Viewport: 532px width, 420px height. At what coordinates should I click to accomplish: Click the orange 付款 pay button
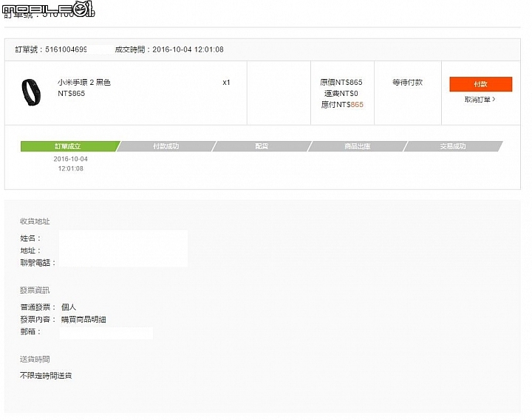480,84
